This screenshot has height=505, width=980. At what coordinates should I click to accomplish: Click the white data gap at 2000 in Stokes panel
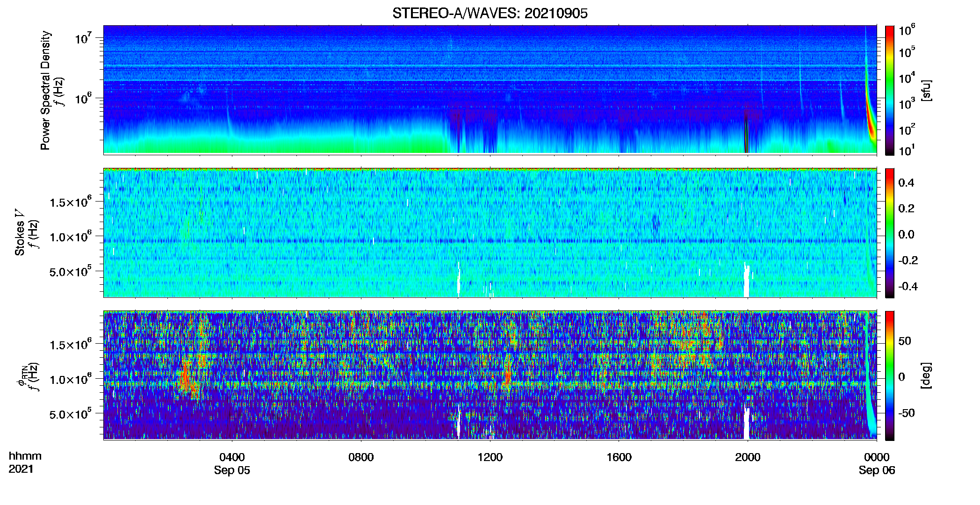point(747,281)
